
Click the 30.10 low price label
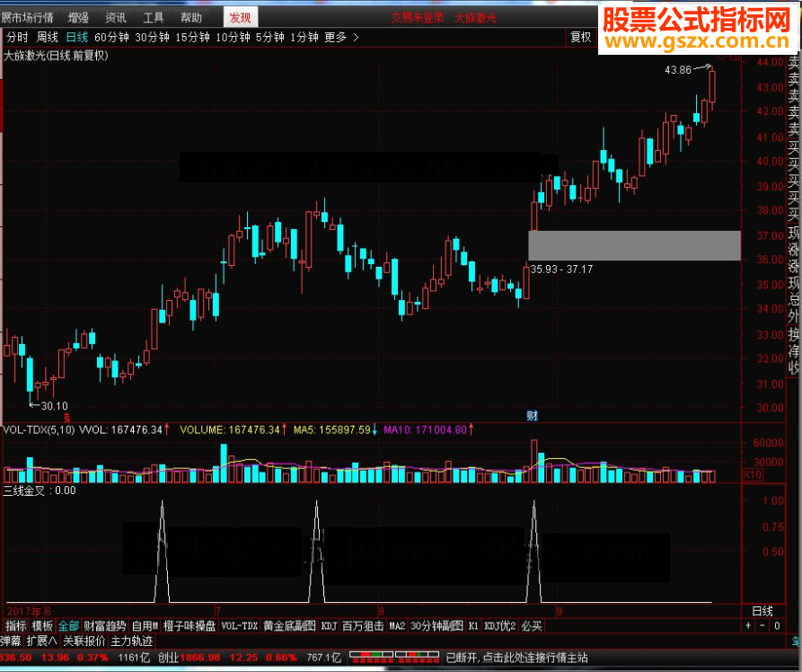tap(54, 406)
